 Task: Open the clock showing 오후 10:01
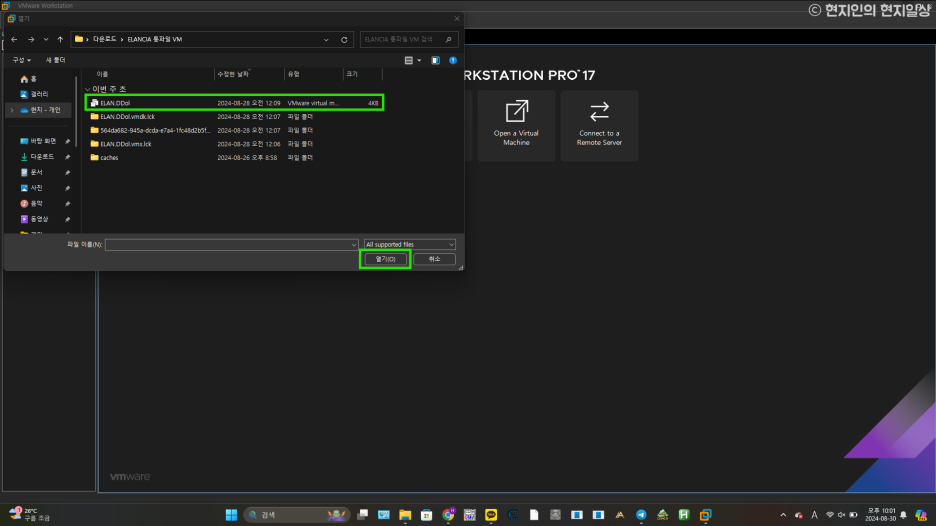coord(881,515)
